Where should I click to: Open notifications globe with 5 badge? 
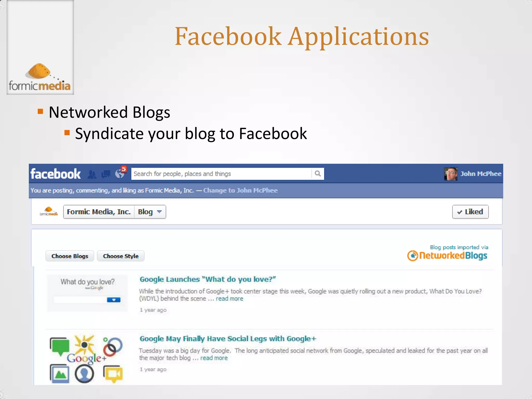coord(120,173)
